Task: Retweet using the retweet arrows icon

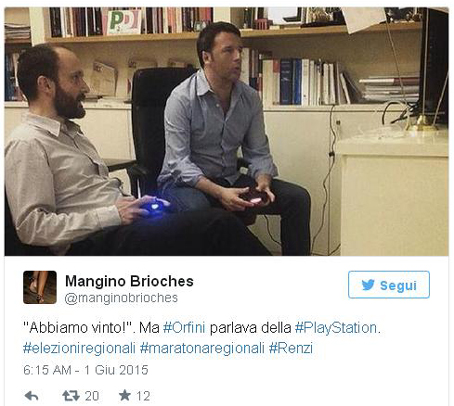Action: (x=71, y=396)
